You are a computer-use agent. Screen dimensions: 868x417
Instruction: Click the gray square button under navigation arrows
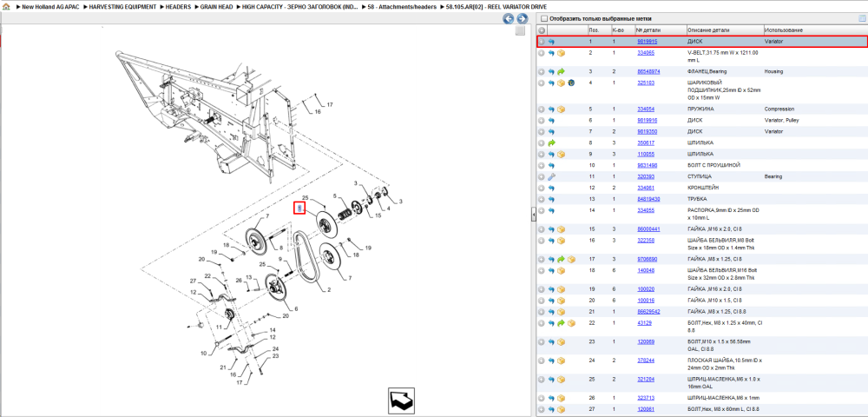tap(520, 31)
